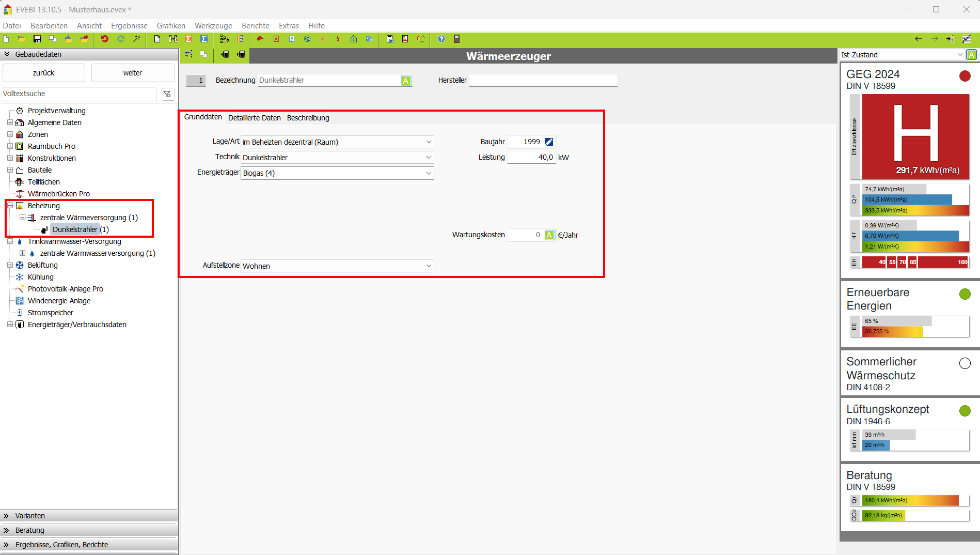
Task: Click the Hersteller input field
Action: pos(543,80)
